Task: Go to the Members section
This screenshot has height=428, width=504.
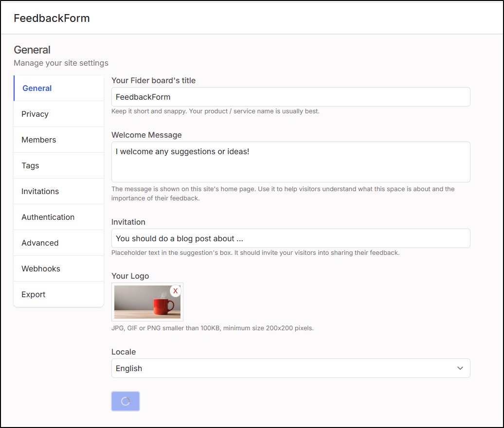Action: (59, 140)
